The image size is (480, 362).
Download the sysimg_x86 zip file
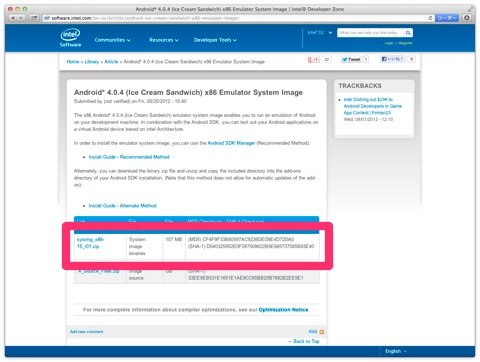(90, 243)
